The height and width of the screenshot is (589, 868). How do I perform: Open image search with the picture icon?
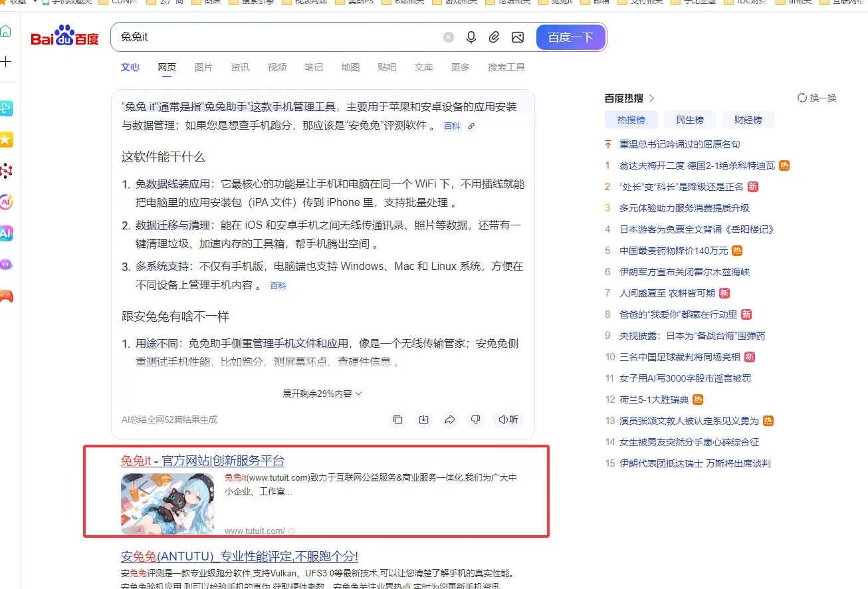tap(518, 37)
